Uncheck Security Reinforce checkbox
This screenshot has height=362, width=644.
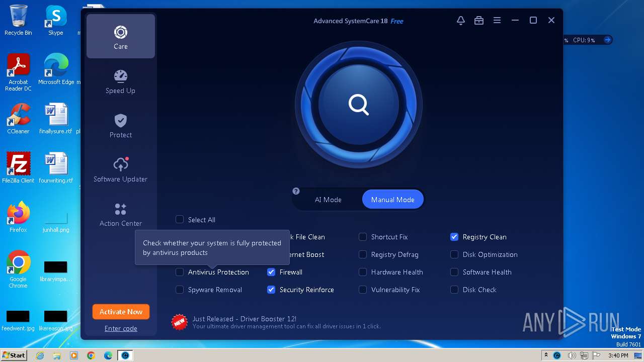coord(271,290)
